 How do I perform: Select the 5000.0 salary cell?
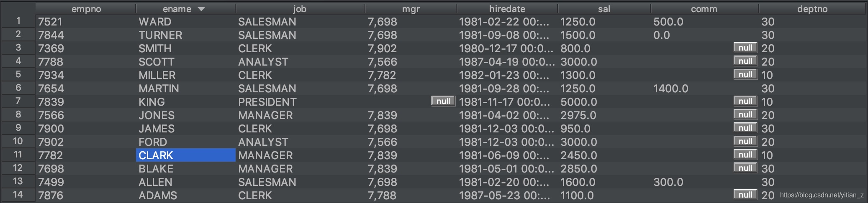point(604,101)
